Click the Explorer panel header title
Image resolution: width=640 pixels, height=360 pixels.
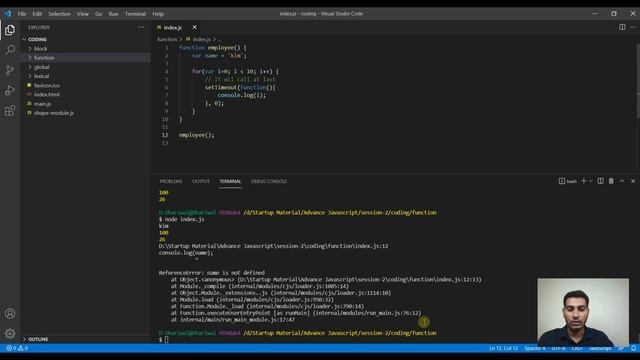(x=39, y=27)
